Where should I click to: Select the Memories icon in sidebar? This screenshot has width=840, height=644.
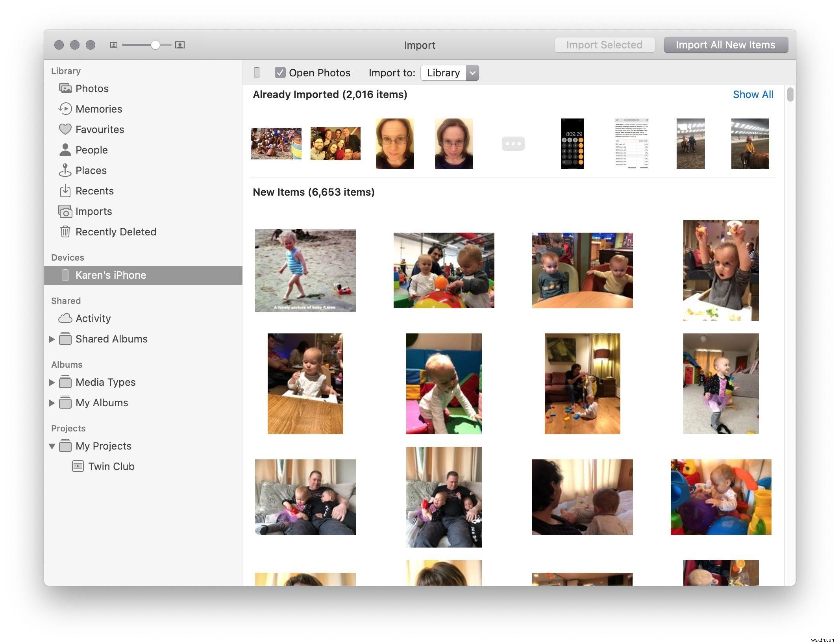66,108
